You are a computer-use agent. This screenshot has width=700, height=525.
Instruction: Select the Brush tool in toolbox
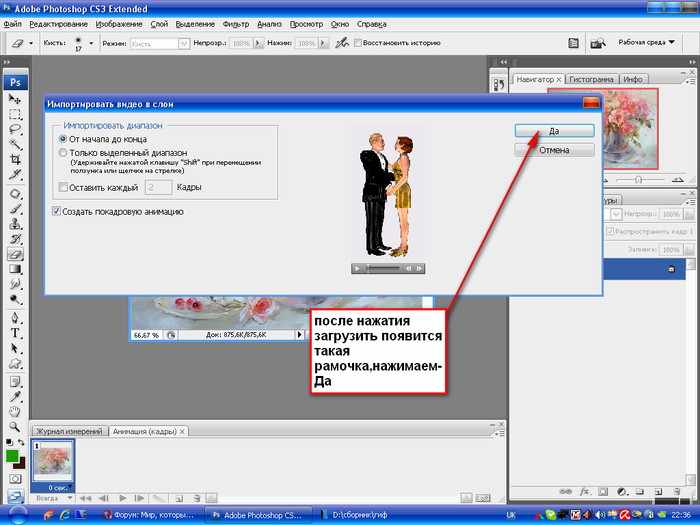(x=15, y=209)
